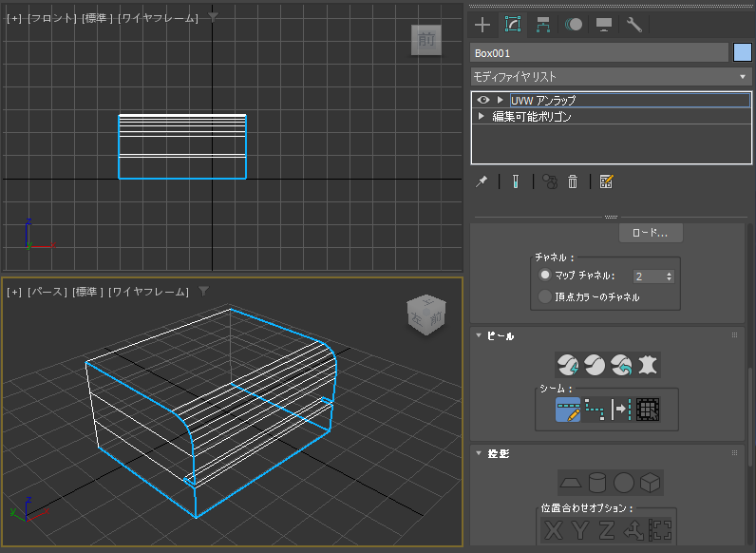Click the View Align icon
The width and height of the screenshot is (756, 553).
[x=660, y=530]
